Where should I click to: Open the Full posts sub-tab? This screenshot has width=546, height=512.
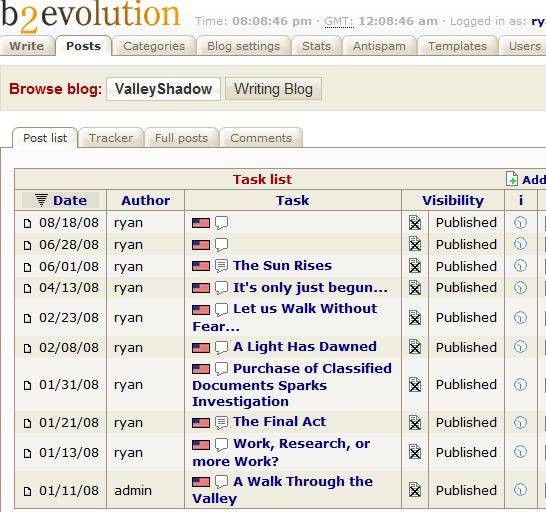point(181,138)
